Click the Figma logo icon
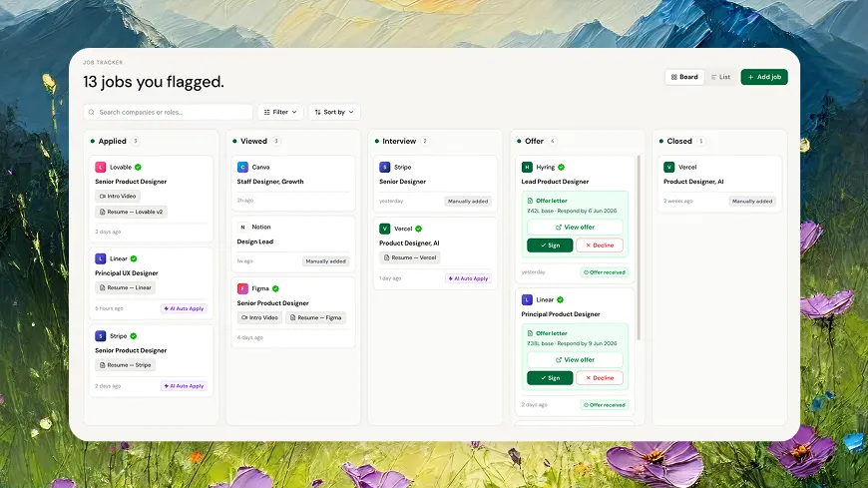 coord(242,288)
